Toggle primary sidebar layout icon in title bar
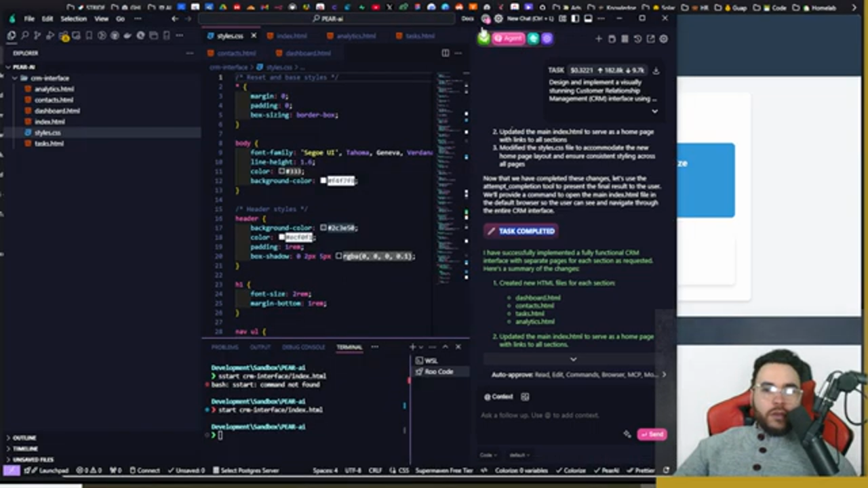 click(575, 18)
